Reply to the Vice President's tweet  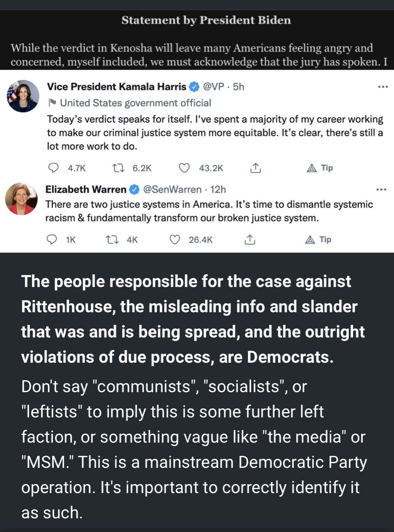tap(53, 168)
